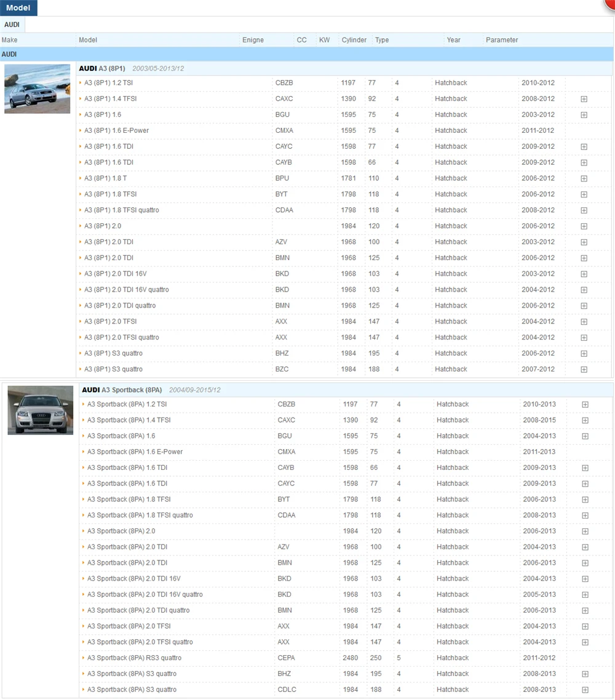Click the AUDI A3 Sportback (8PA) group heading
Viewport: 615px width, 700px height.
click(x=122, y=390)
